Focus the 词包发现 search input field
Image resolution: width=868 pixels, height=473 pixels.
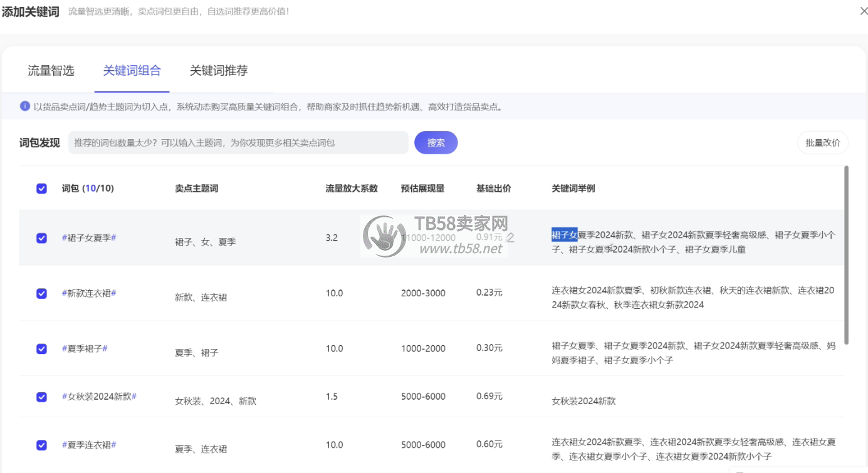pyautogui.click(x=238, y=143)
